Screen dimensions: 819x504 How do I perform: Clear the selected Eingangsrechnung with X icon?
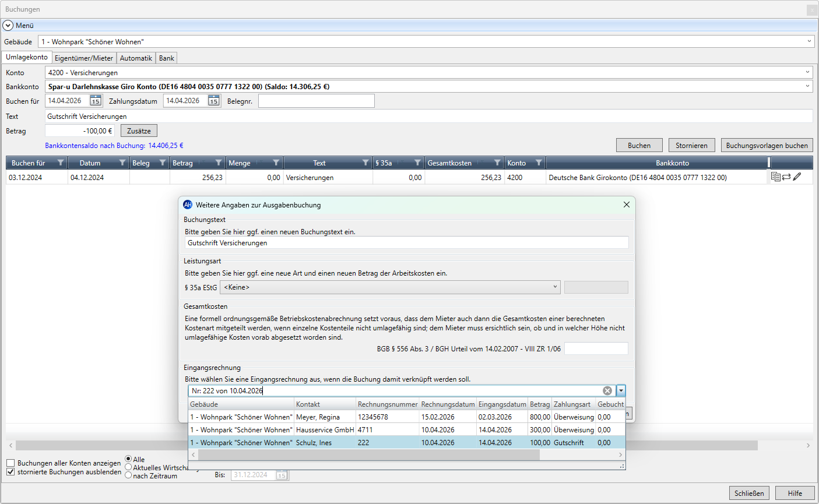(607, 391)
